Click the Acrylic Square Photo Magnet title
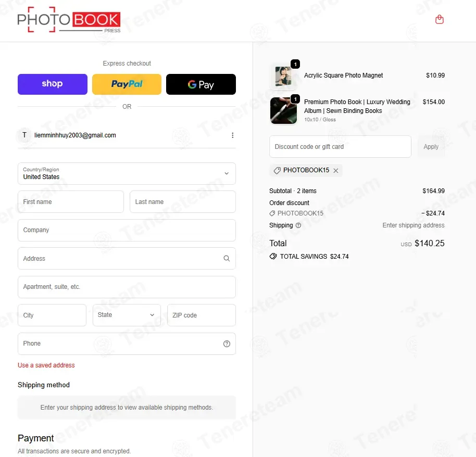 point(343,75)
